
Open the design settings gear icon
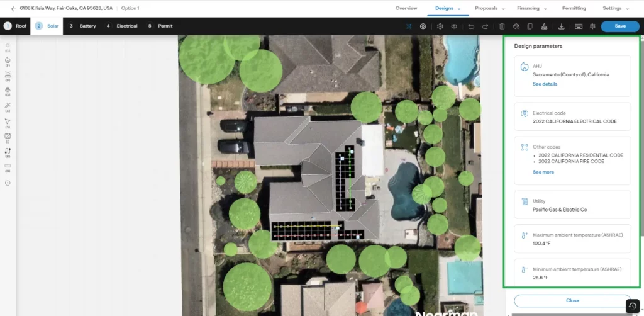[440, 26]
